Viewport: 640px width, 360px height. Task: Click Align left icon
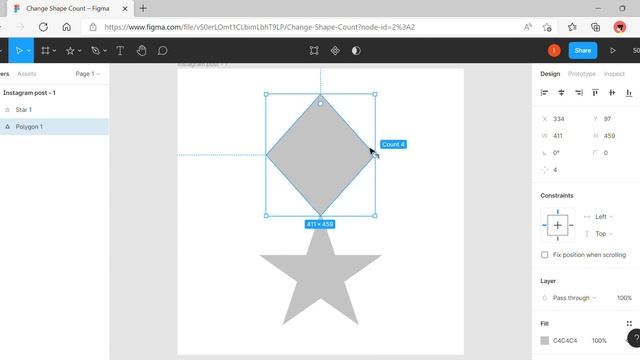click(x=544, y=93)
